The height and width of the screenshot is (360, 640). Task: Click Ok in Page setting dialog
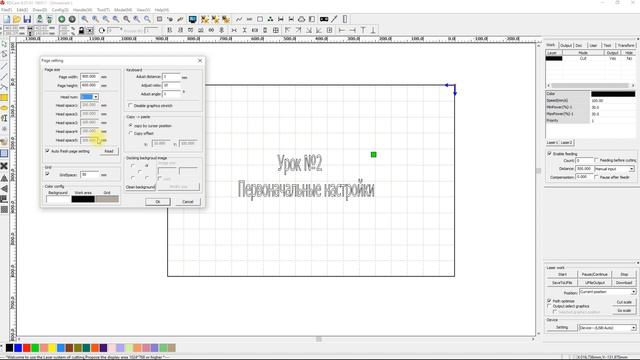tap(158, 202)
